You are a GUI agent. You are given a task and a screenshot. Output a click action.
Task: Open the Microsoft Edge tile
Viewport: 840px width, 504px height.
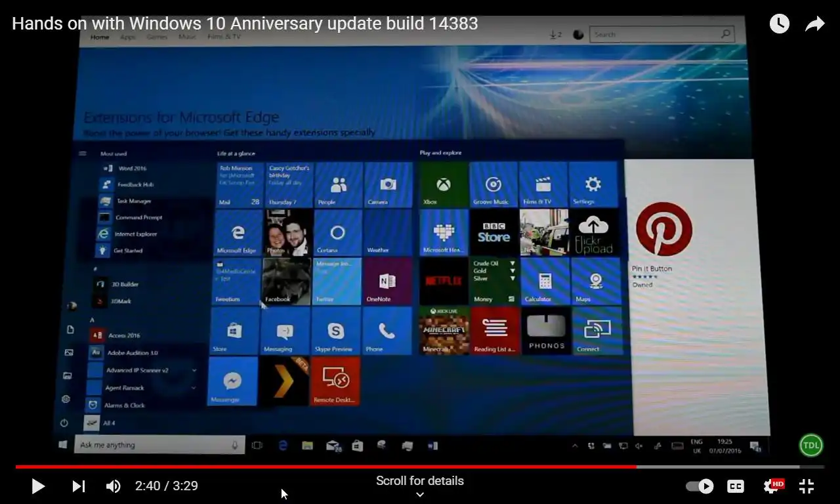[x=238, y=233]
